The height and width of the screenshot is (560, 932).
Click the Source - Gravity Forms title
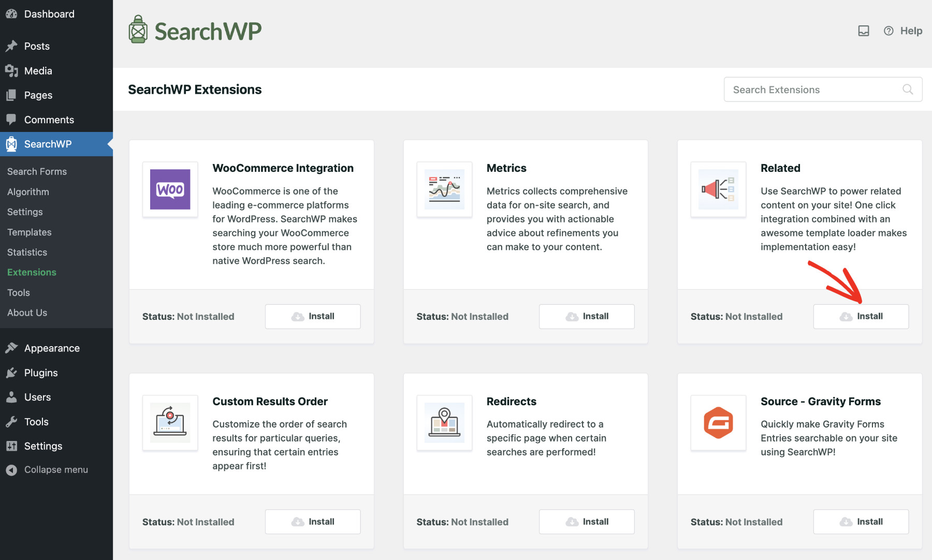(821, 402)
